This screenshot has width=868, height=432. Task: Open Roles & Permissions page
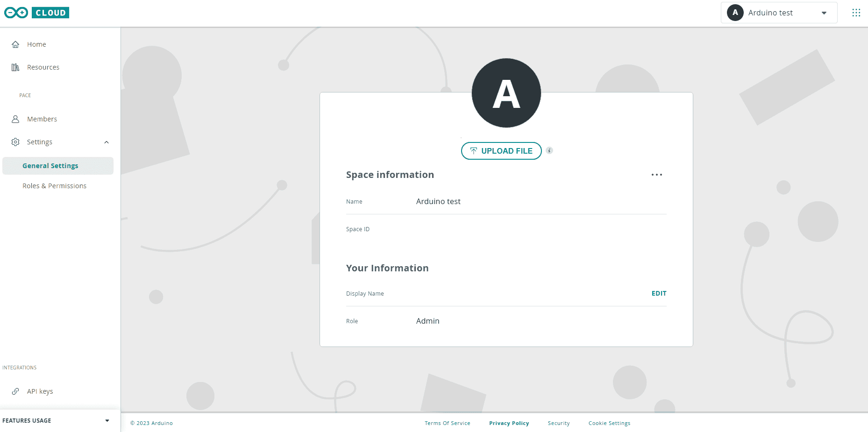54,186
